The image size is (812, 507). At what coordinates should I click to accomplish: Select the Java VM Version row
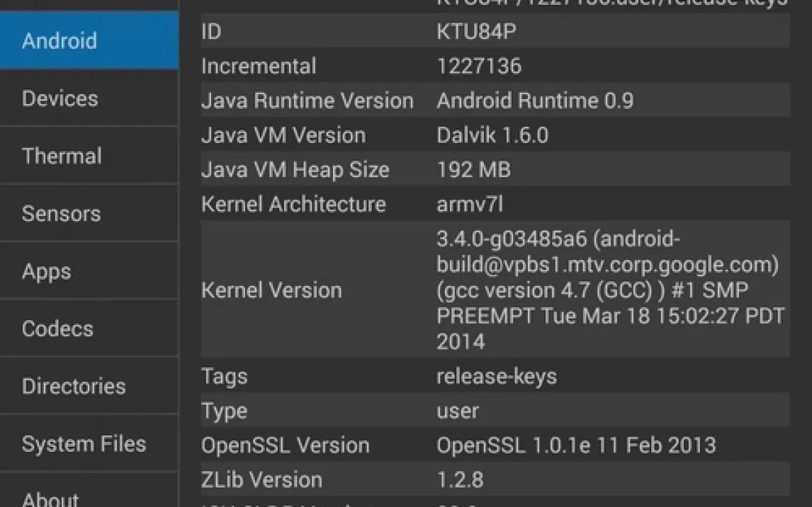[x=495, y=135]
